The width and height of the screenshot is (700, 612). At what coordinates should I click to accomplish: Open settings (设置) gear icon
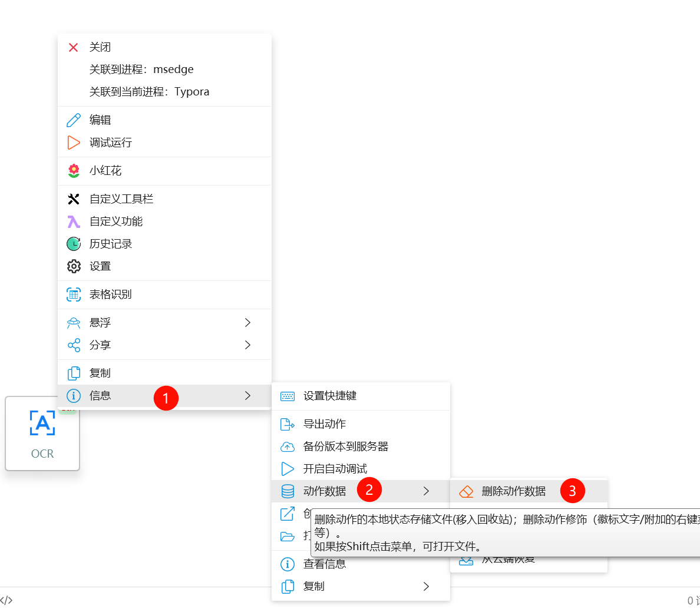(x=74, y=266)
